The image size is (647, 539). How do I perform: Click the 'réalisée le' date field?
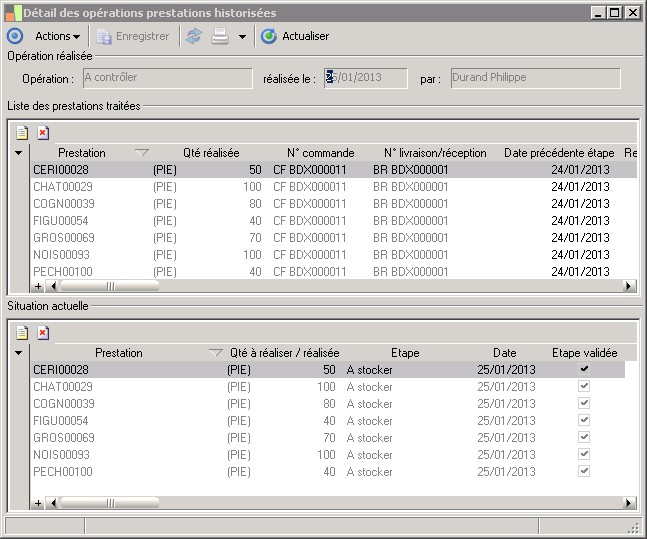pos(366,78)
